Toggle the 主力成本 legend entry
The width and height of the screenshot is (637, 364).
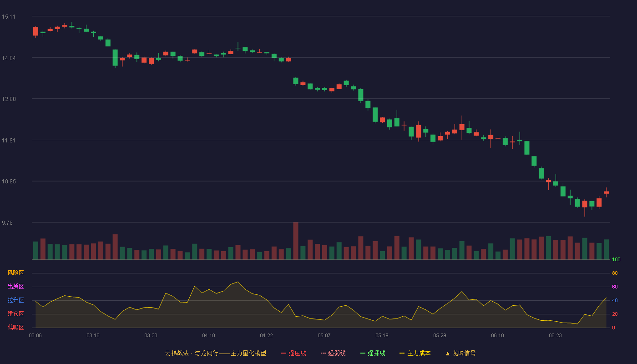point(415,353)
